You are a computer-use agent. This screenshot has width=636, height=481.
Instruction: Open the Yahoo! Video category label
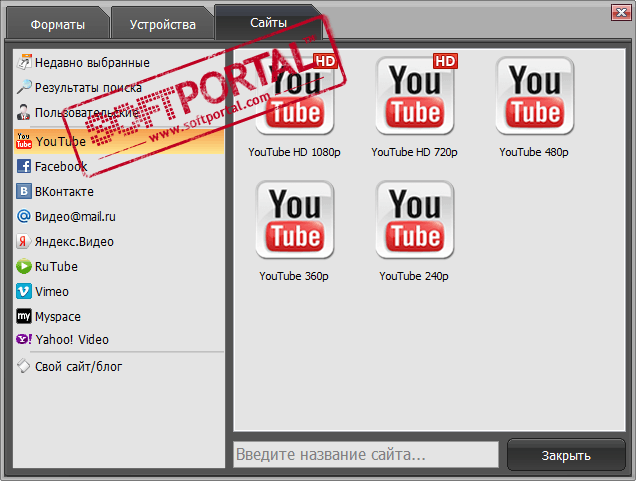72,339
